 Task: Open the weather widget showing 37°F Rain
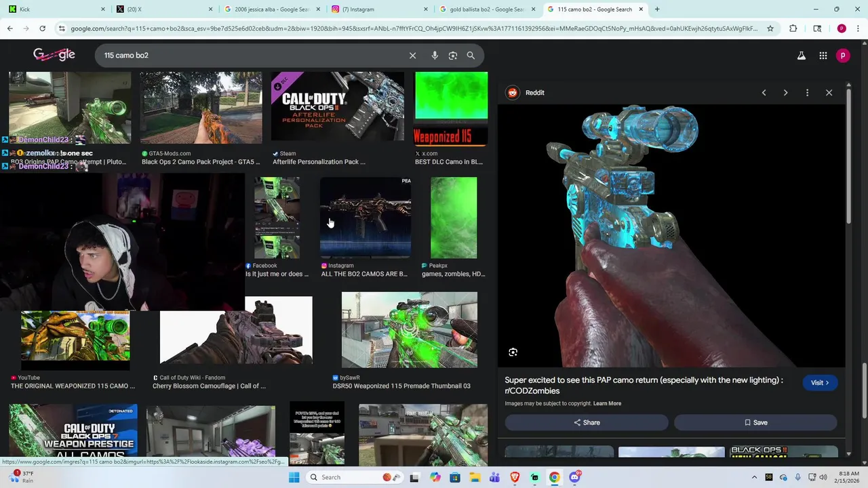22,477
